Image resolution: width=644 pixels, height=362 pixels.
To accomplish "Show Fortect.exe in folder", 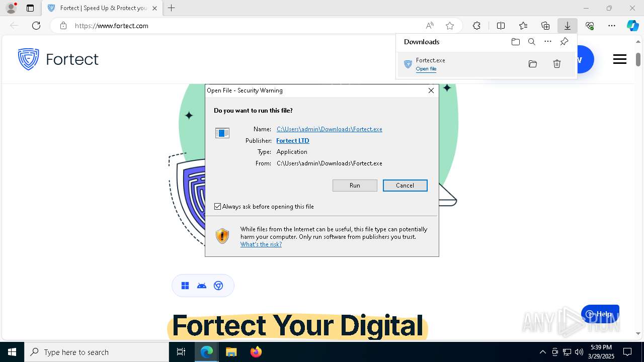I will click(533, 64).
